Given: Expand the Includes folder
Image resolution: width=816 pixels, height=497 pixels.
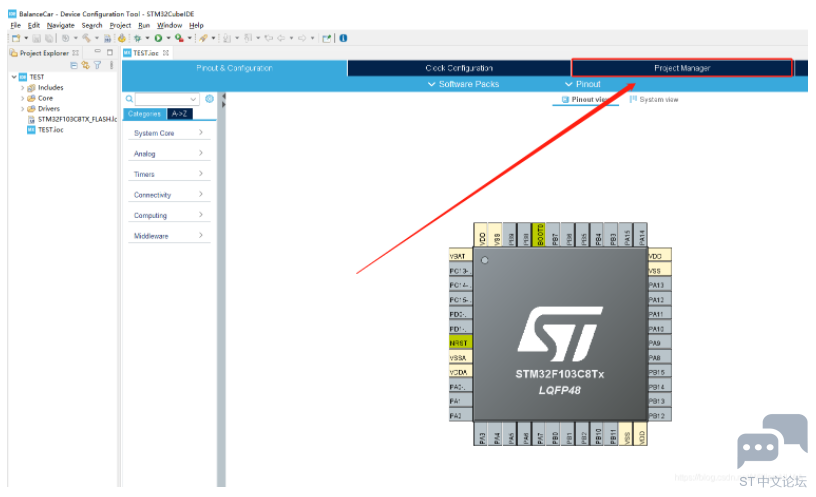Looking at the screenshot, I should click(x=22, y=88).
